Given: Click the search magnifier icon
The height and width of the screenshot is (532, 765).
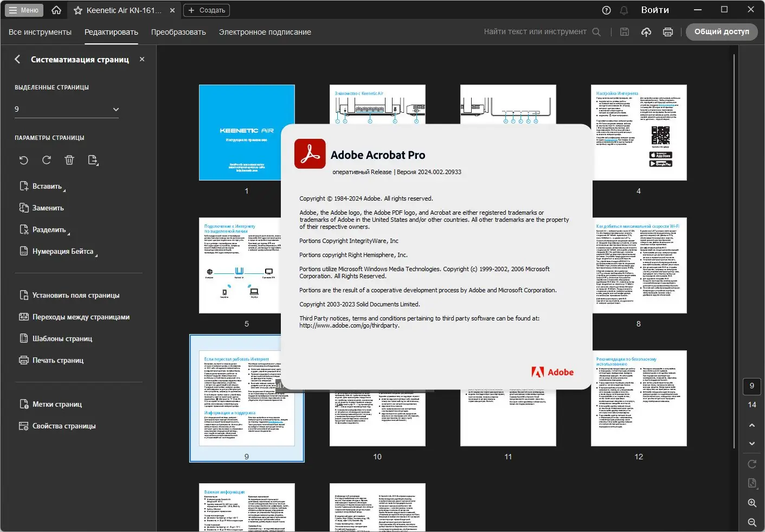Looking at the screenshot, I should point(596,32).
